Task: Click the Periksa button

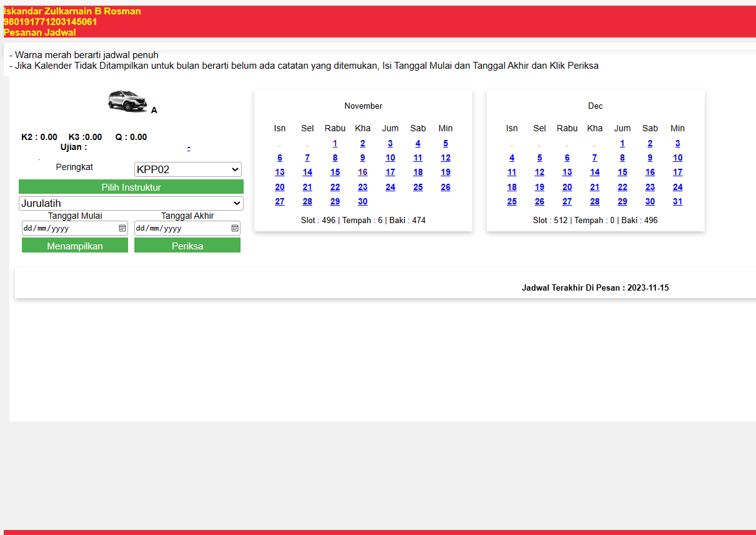Action: tap(187, 246)
